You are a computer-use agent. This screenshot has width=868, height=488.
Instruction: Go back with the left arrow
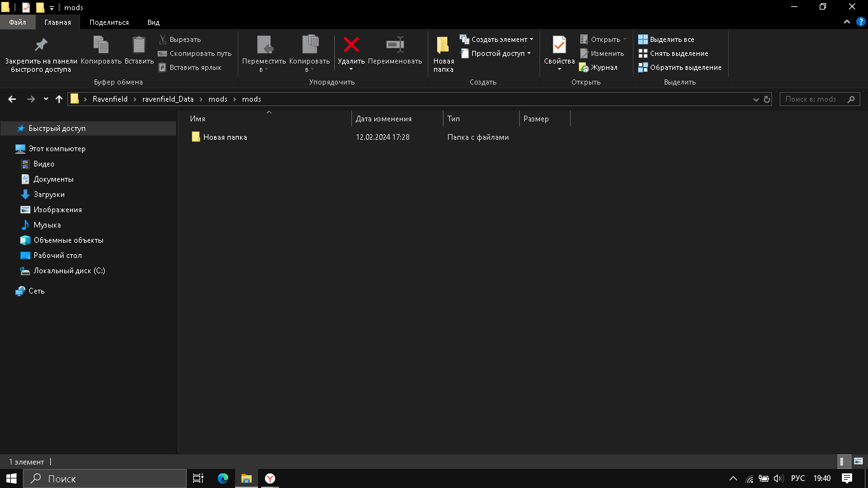pos(12,99)
